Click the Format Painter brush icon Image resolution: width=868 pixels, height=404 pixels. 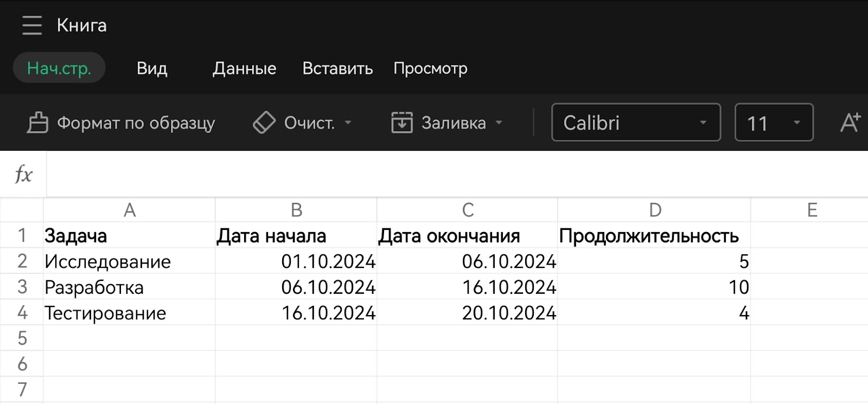[37, 123]
